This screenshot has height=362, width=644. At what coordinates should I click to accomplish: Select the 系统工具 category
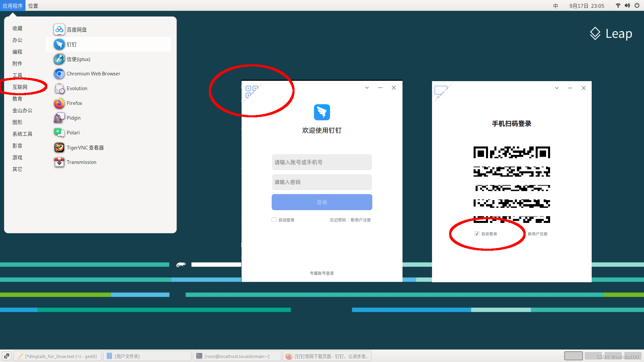[22, 134]
